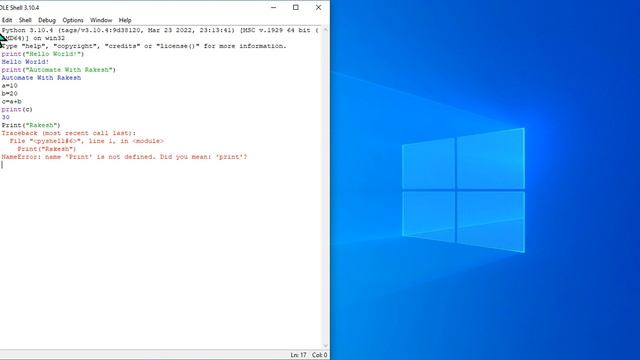Place cursor at the empty prompt line
Image resolution: width=640 pixels, height=360 pixels.
pos(2,164)
